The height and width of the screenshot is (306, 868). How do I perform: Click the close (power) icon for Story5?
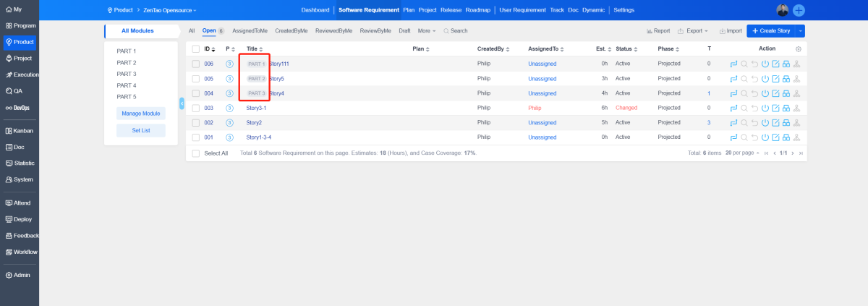point(765,79)
